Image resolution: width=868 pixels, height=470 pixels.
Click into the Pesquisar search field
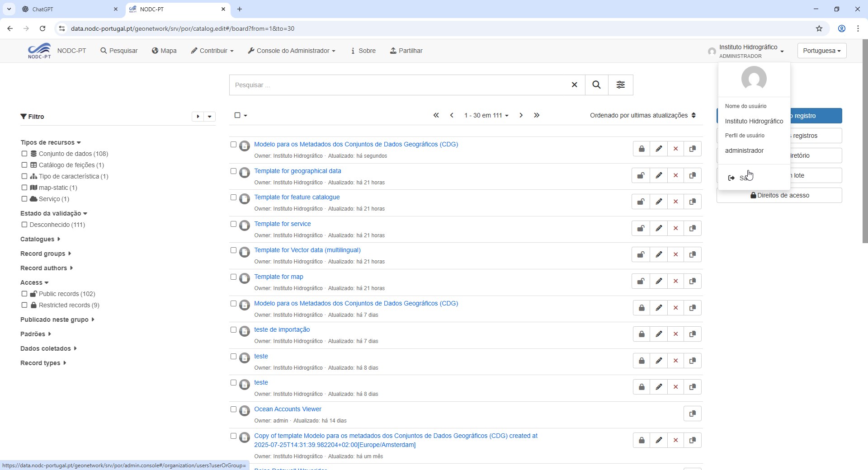point(398,85)
